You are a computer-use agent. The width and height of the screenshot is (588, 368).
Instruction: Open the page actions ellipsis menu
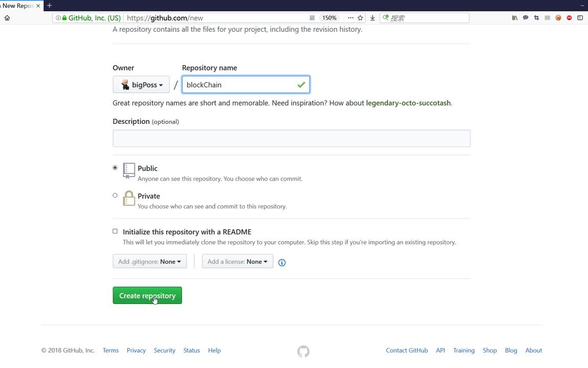pyautogui.click(x=350, y=18)
